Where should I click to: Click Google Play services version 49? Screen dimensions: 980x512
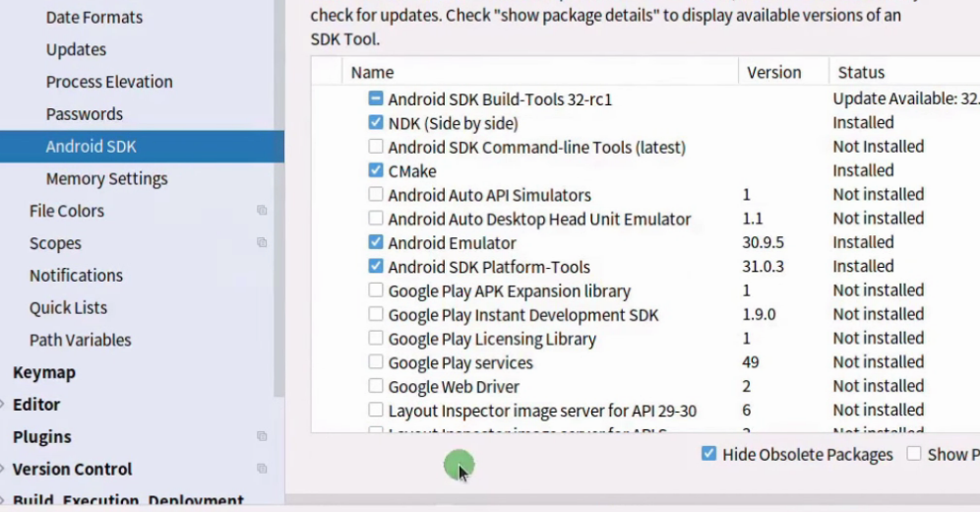(751, 362)
